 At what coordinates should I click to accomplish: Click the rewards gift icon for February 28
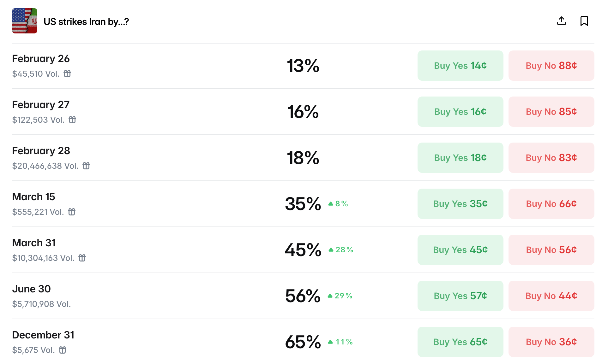pyautogui.click(x=86, y=166)
